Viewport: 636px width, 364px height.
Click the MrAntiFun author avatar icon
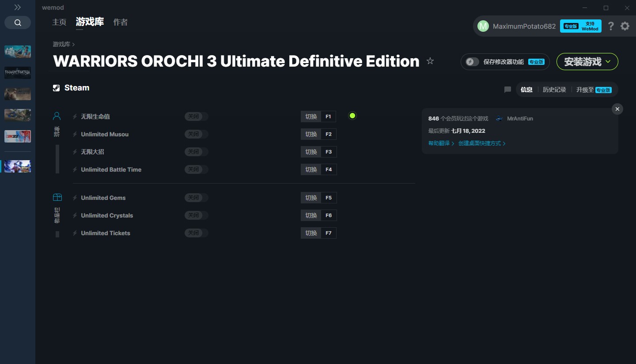point(500,119)
